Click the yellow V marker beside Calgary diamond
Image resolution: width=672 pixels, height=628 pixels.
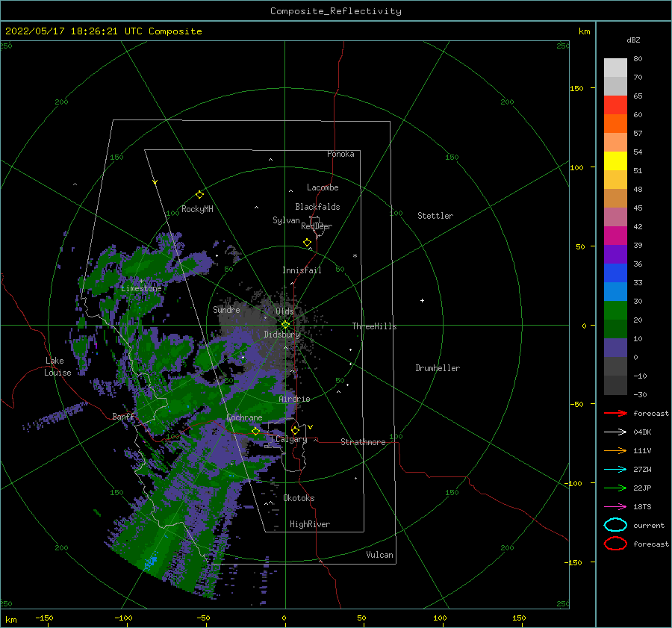(x=310, y=427)
